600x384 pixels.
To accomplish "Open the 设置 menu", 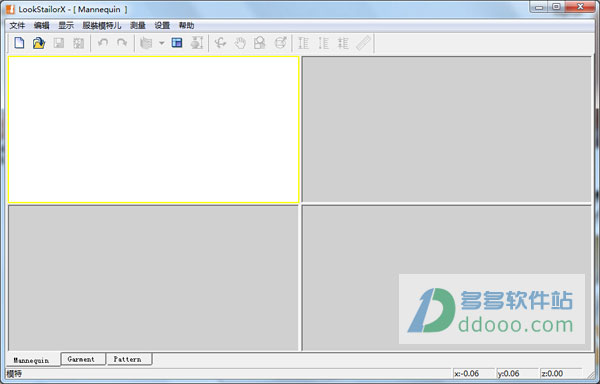I will 162,26.
